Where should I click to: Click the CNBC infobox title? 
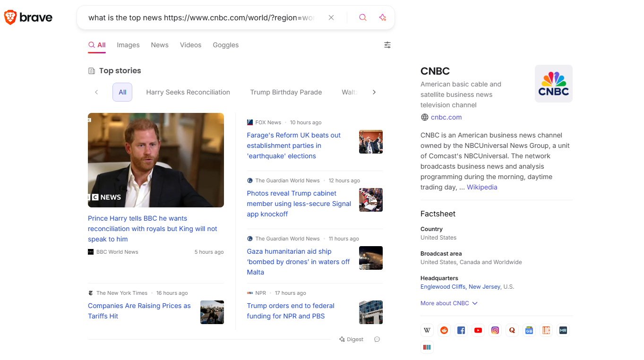click(435, 71)
